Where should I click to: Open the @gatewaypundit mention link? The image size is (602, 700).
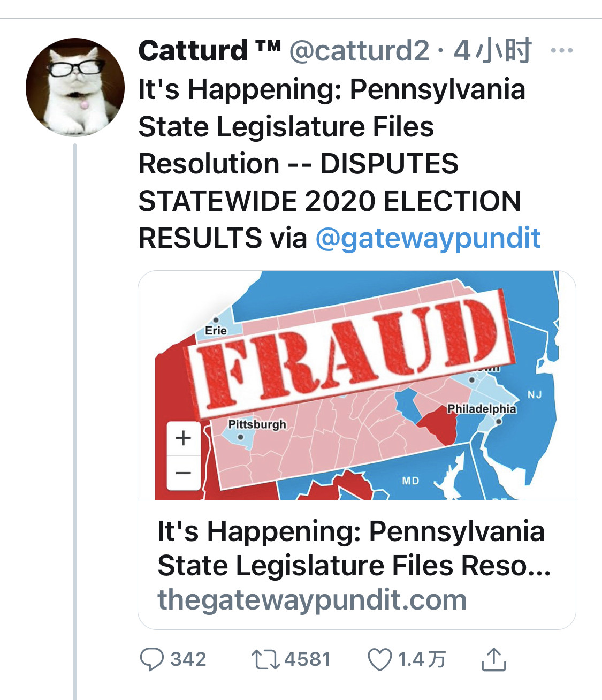tap(428, 238)
